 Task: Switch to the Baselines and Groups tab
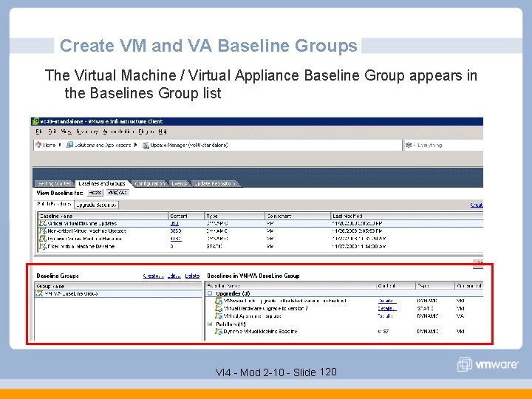click(102, 183)
